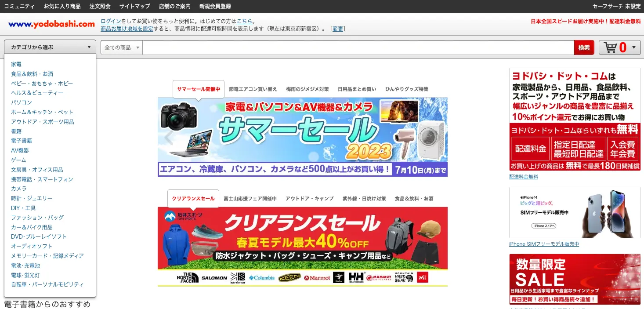
Task: Click the red 検索 search button
Action: click(x=584, y=47)
